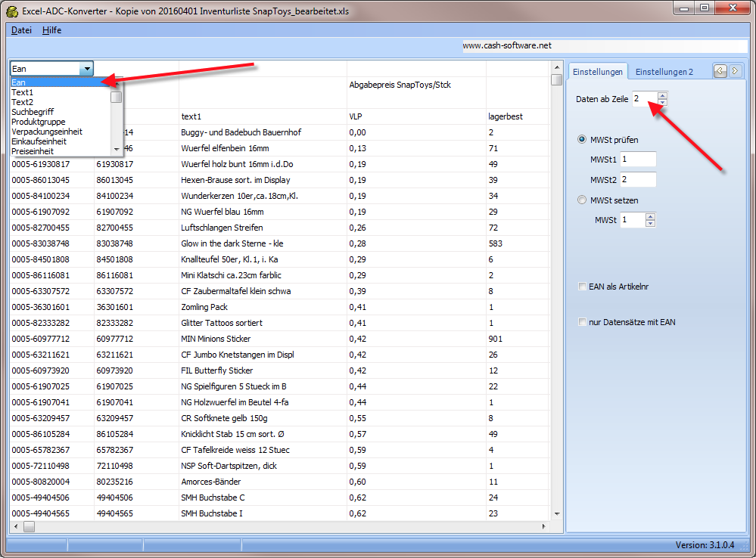Increase the MWSt spinner value
The image size is (756, 558).
click(x=650, y=216)
